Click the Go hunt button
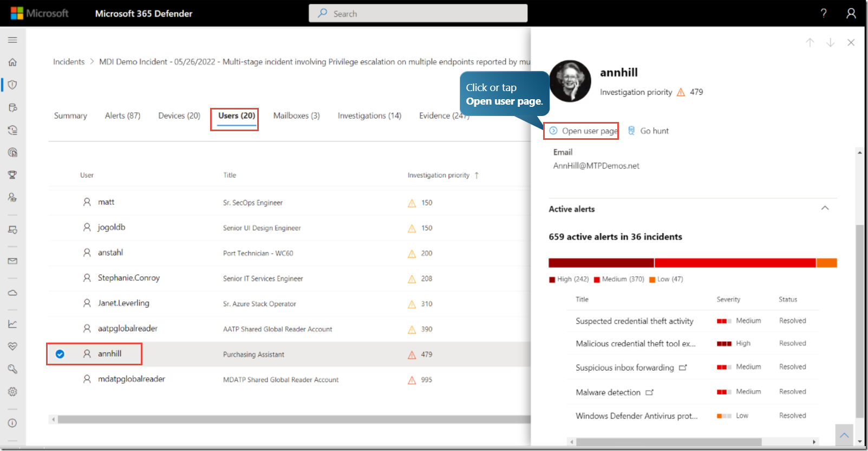This screenshot has height=451, width=868. [x=648, y=131]
